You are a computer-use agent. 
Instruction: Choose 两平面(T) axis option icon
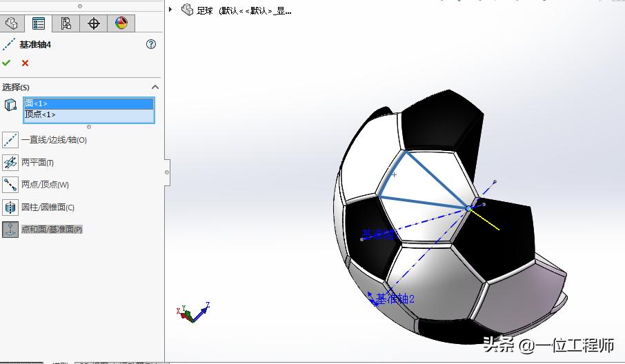click(10, 163)
